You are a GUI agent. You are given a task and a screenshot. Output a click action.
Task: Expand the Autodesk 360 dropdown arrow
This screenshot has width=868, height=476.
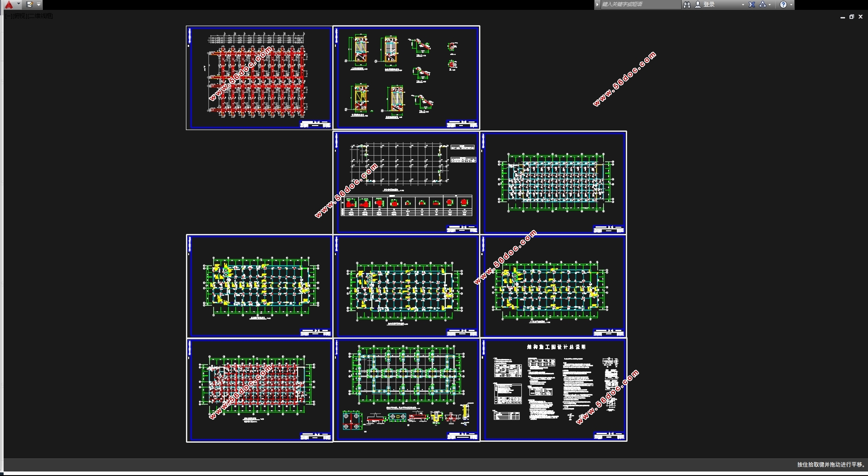(770, 4)
